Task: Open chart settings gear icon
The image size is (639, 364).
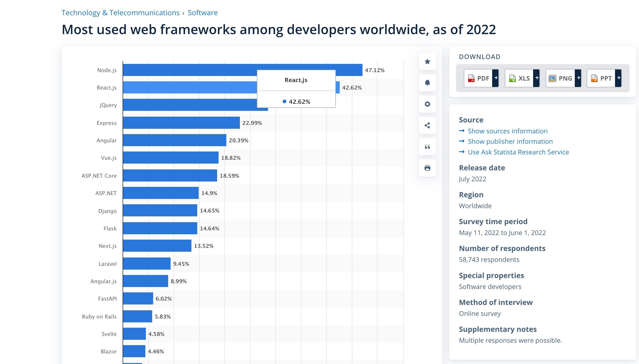Action: pos(427,104)
